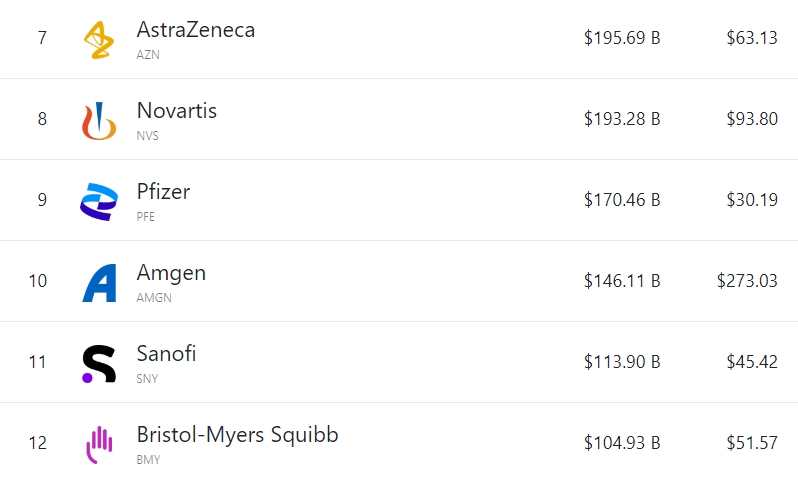798x480 pixels.
Task: Click the Novartis logo icon
Action: [98, 119]
